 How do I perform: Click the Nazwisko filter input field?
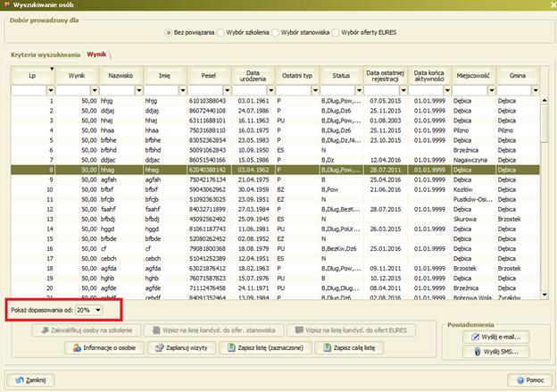click(117, 90)
